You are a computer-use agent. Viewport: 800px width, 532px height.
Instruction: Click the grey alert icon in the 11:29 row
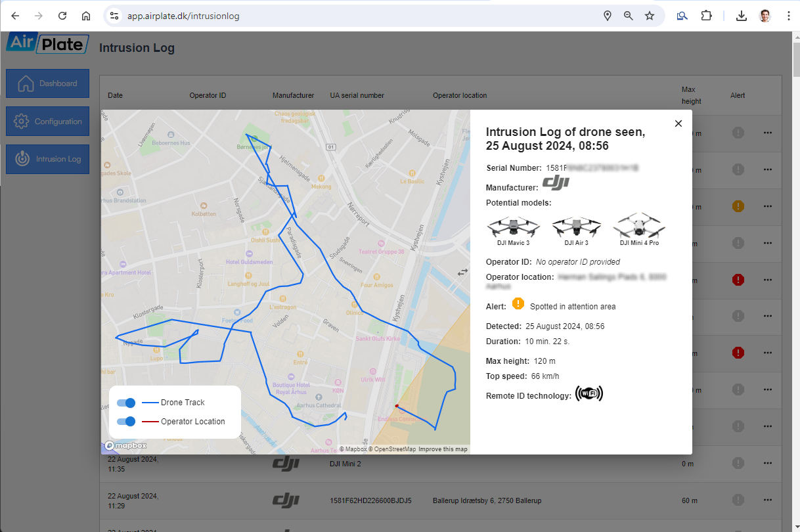pos(738,500)
